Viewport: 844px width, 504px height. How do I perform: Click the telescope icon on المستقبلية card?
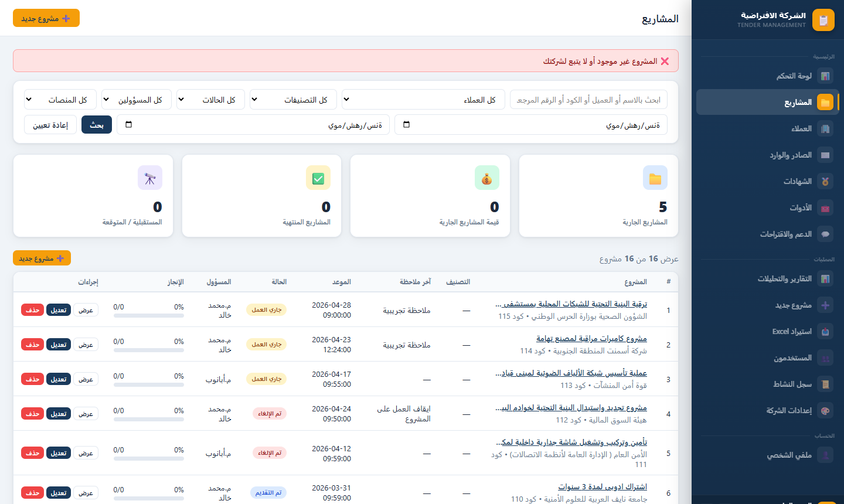point(150,178)
